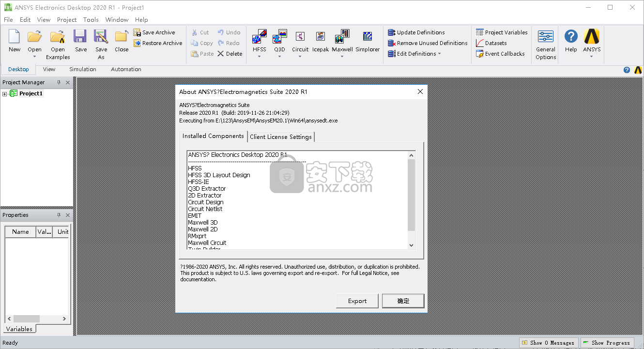Insert a Circuit design
This screenshot has width=644, height=349.
(300, 41)
